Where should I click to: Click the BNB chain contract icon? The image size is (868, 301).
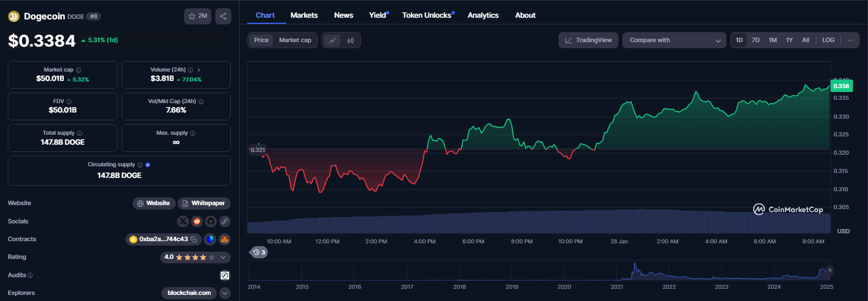(133, 239)
